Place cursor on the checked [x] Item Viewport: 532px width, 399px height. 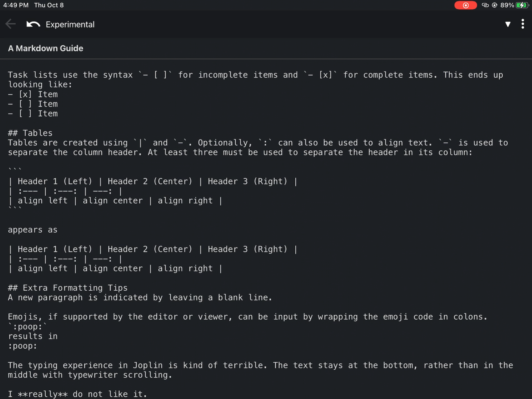coord(33,94)
